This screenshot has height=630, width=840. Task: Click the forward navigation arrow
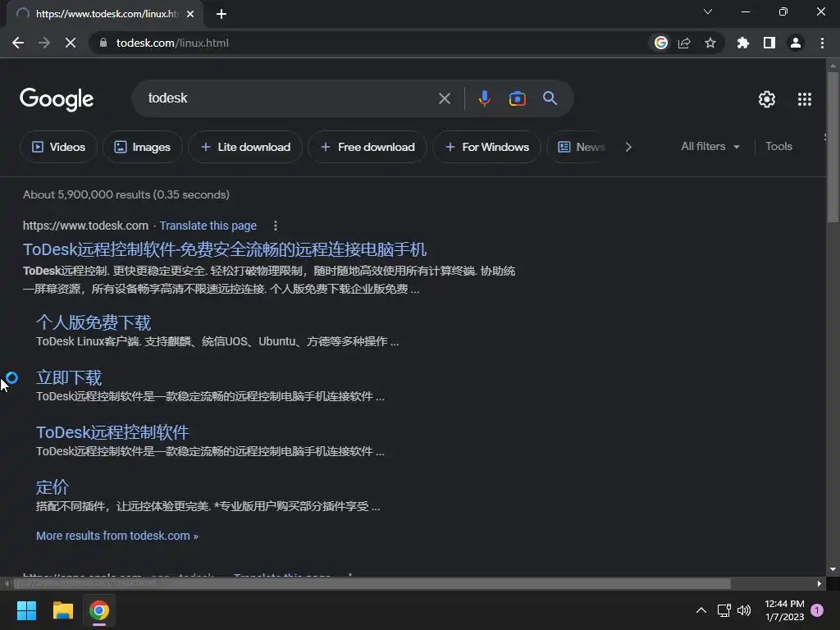tap(44, 43)
